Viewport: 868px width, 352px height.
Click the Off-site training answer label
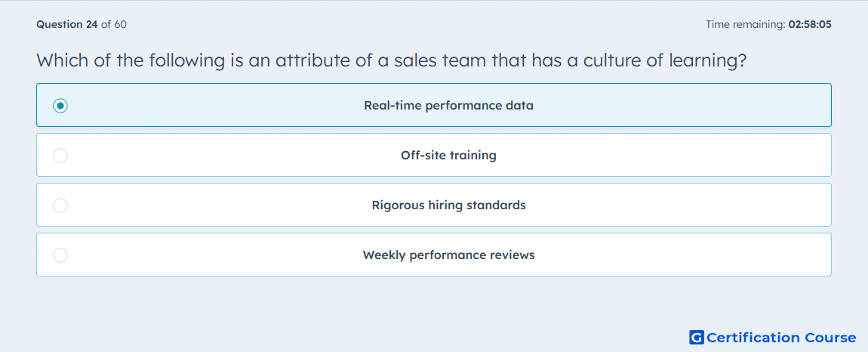point(448,155)
